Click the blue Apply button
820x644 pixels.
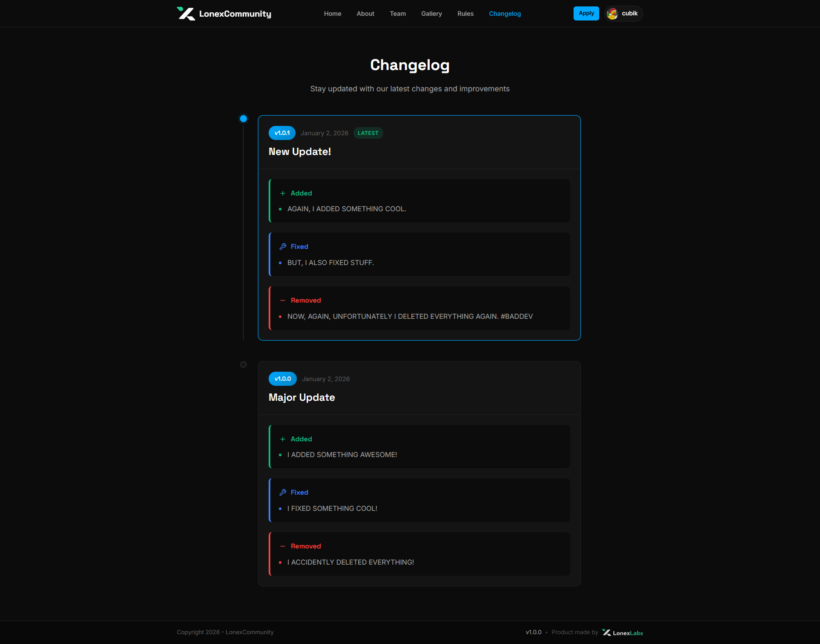[x=586, y=13]
